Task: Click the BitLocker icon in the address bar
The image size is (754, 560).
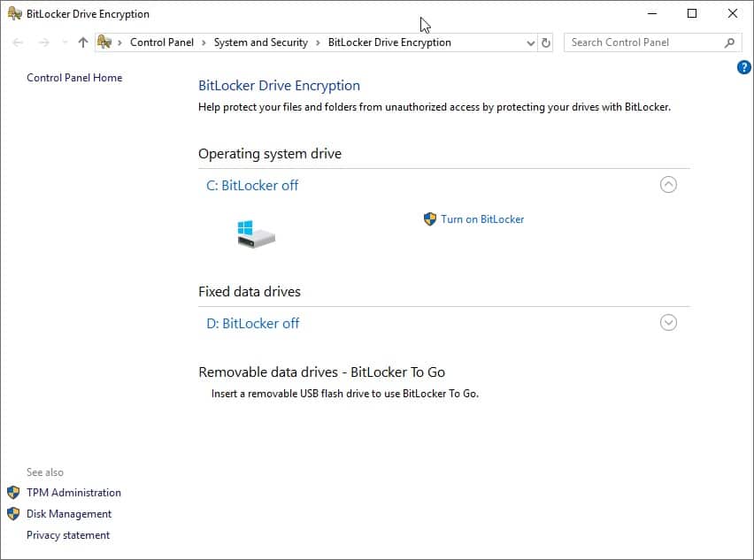Action: click(104, 42)
